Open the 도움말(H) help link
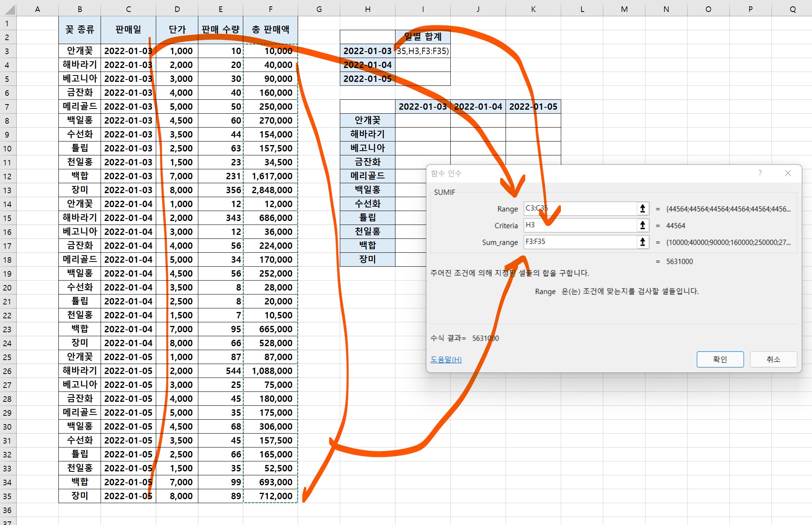 (x=446, y=360)
